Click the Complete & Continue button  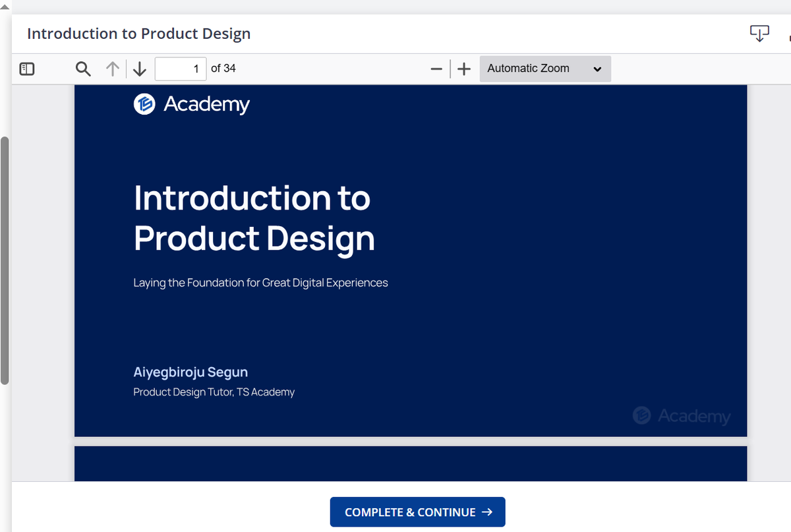click(x=418, y=512)
